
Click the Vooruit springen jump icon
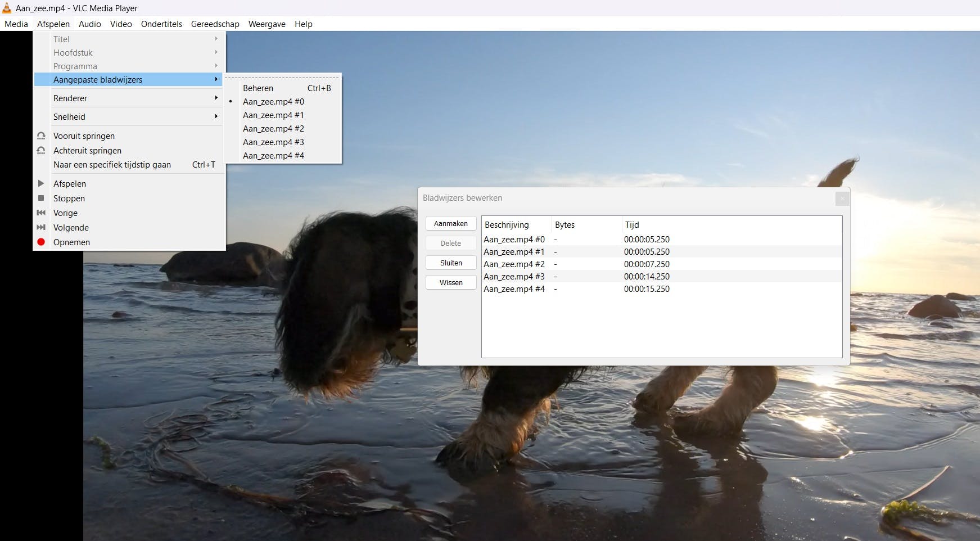coord(41,136)
